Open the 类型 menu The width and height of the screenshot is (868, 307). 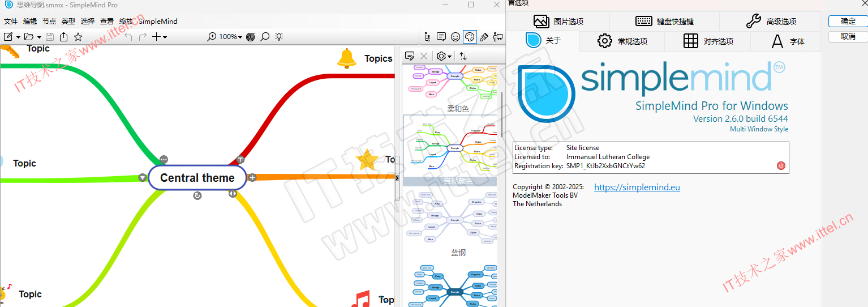tap(68, 22)
